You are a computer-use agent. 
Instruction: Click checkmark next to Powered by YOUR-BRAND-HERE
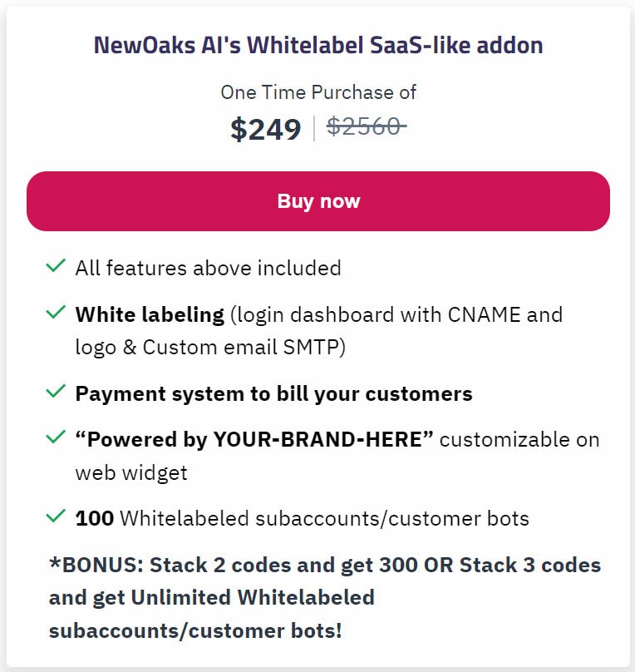tap(56, 437)
